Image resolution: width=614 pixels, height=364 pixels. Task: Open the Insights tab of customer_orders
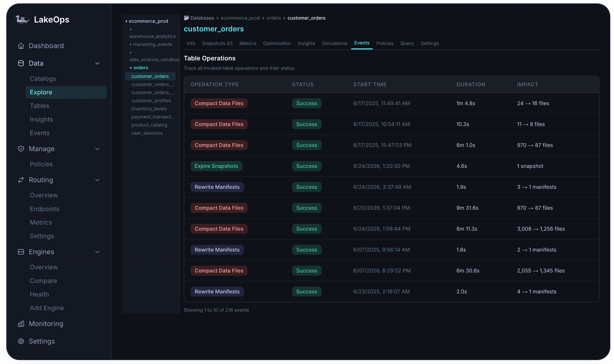coord(306,43)
